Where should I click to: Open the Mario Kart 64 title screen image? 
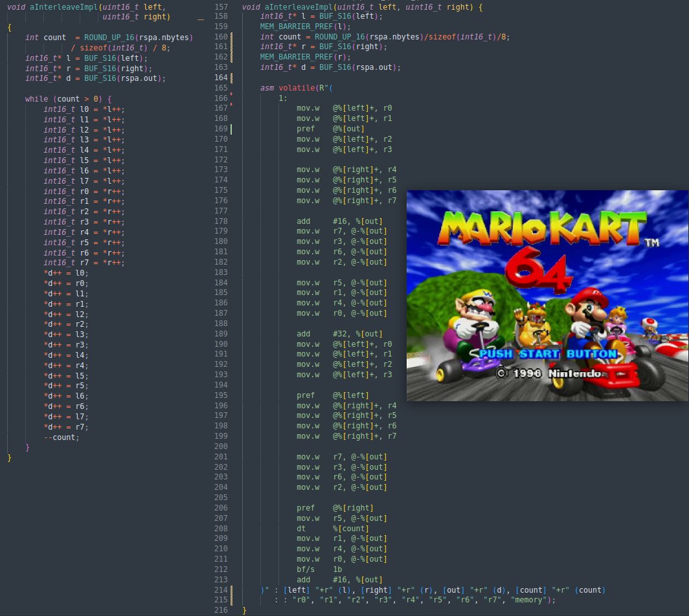[548, 296]
